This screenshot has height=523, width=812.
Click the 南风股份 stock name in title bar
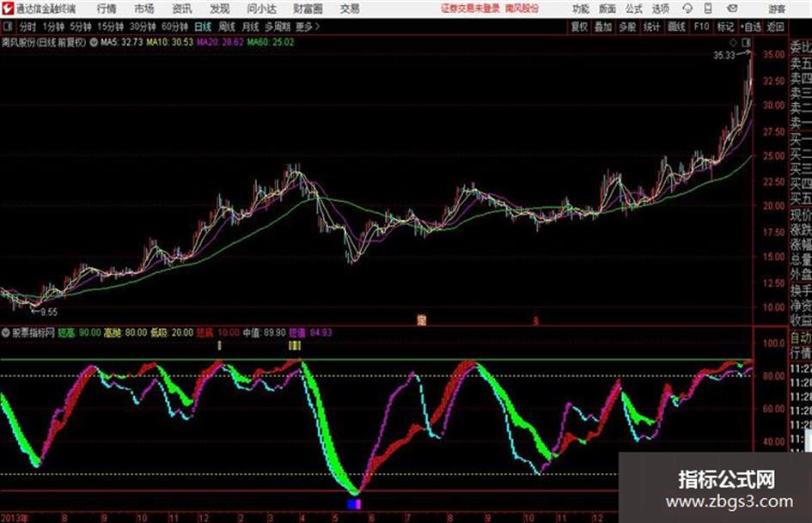522,9
